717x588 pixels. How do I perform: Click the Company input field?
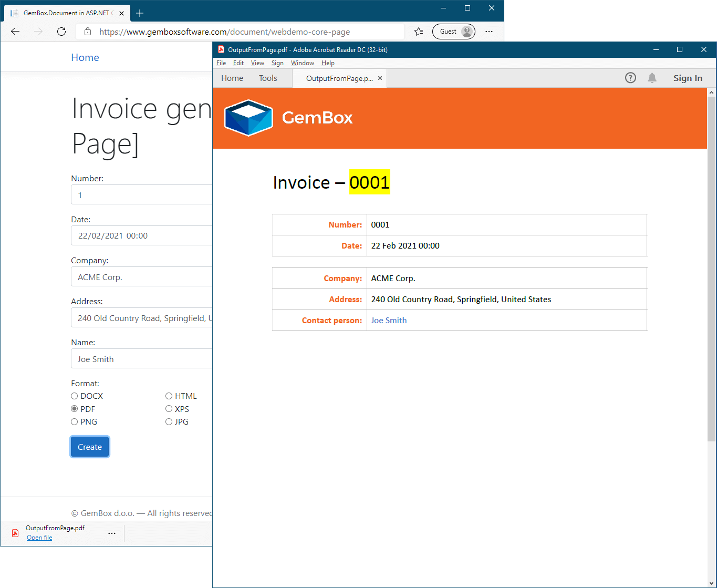click(142, 277)
